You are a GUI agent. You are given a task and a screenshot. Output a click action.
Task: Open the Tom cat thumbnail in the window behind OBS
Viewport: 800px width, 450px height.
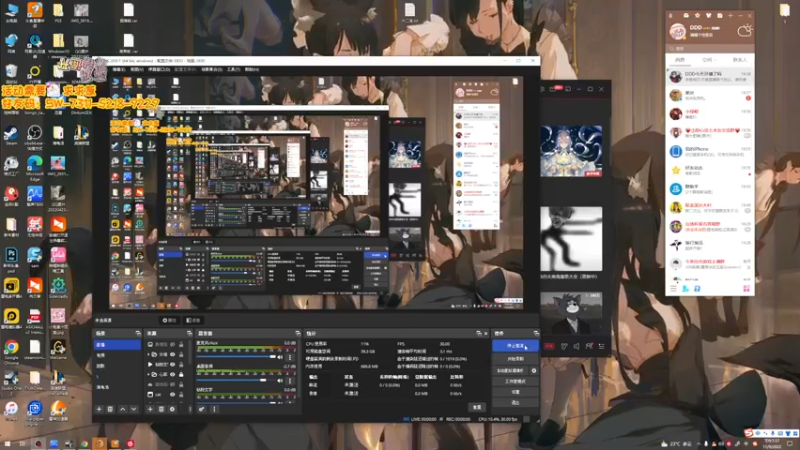coord(571,313)
